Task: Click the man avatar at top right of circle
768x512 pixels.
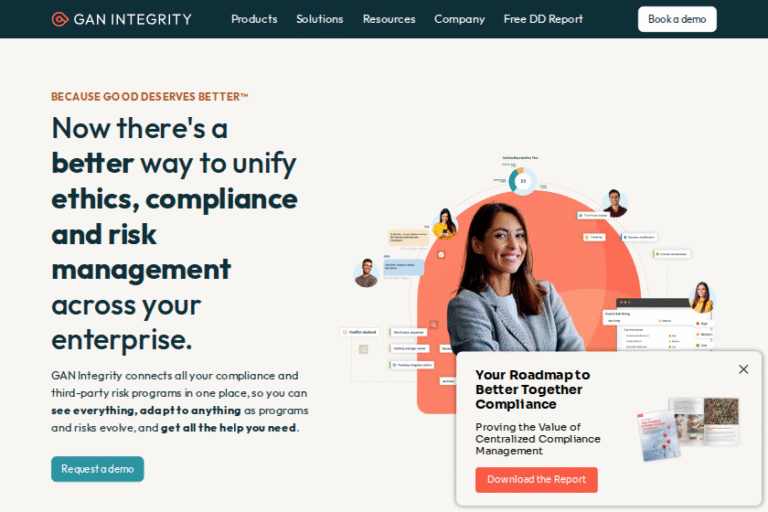Action: click(614, 203)
